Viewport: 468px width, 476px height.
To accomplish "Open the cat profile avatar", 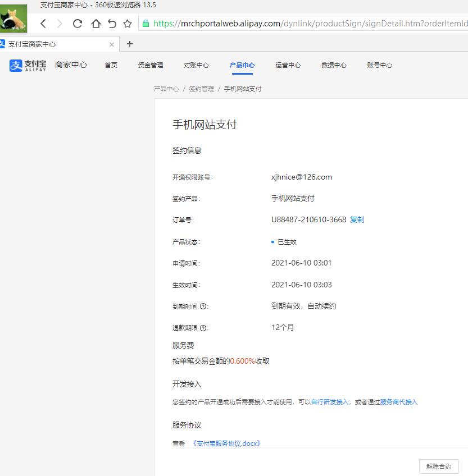I will pos(13,18).
